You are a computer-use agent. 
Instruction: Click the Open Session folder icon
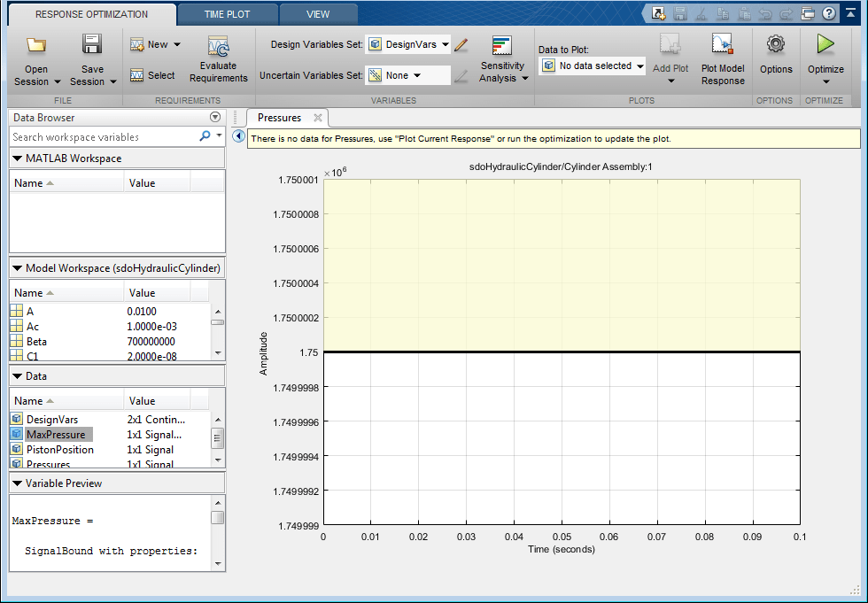[36, 46]
